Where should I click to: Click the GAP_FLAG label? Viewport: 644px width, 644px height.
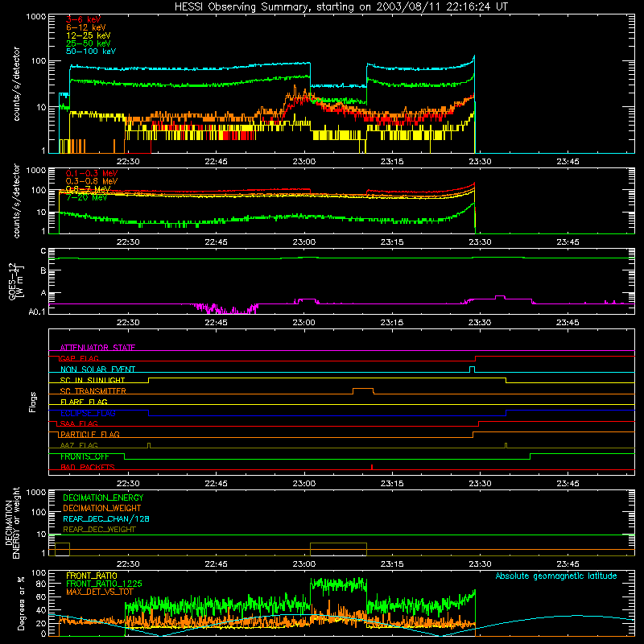(79, 358)
